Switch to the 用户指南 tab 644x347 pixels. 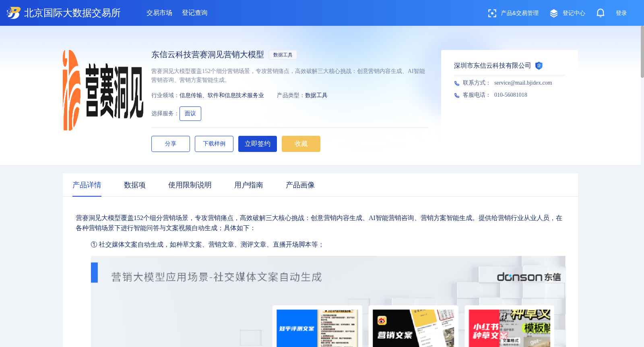click(249, 185)
